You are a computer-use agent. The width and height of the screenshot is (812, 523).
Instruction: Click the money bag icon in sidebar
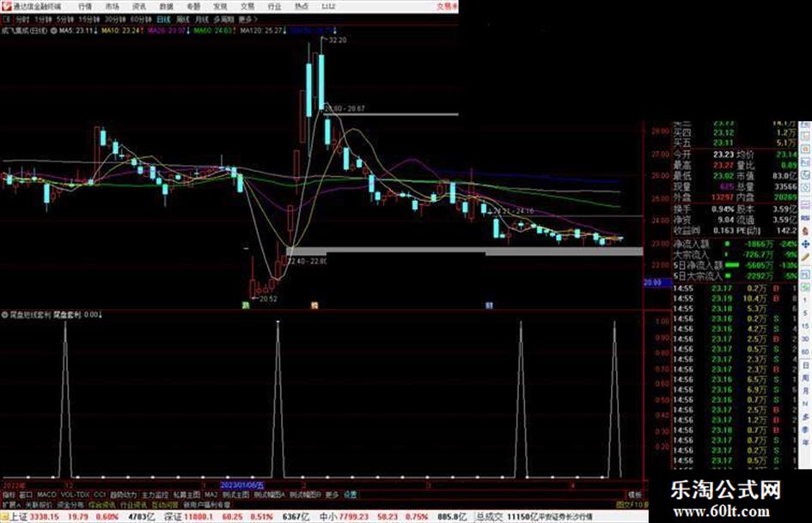click(805, 231)
